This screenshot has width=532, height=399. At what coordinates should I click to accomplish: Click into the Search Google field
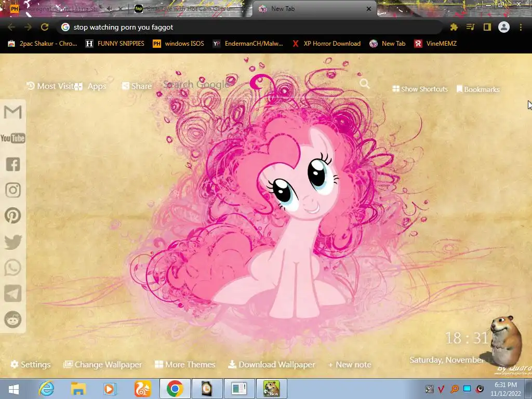pyautogui.click(x=260, y=84)
